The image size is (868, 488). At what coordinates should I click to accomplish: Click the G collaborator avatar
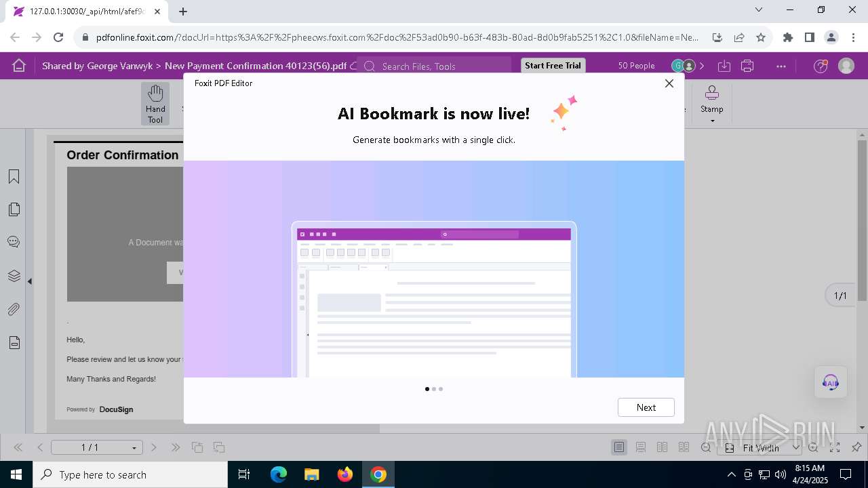click(677, 66)
